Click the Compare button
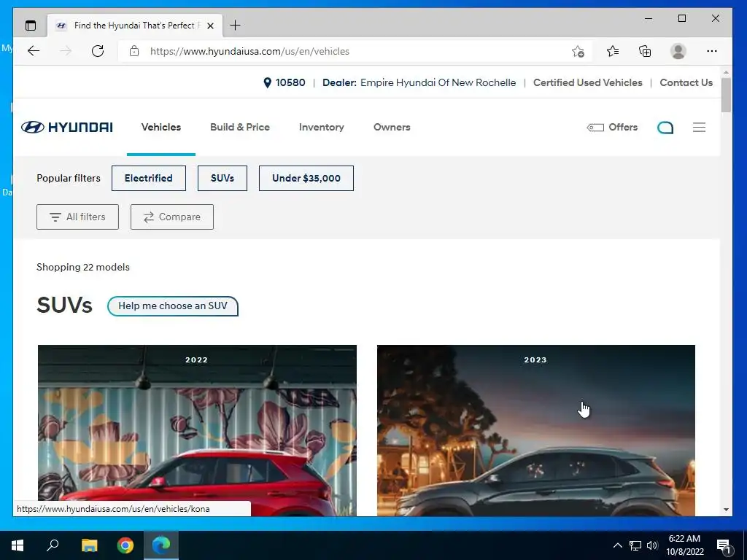The image size is (747, 560). 172,217
